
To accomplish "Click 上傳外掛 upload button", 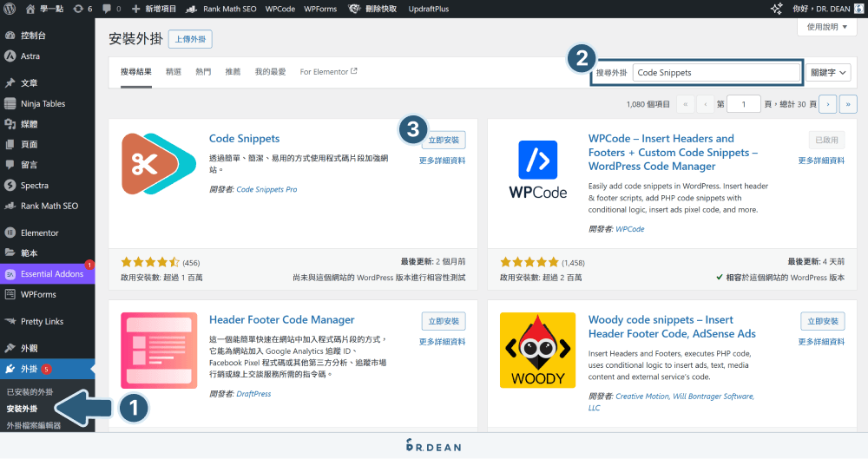I will pyautogui.click(x=190, y=39).
